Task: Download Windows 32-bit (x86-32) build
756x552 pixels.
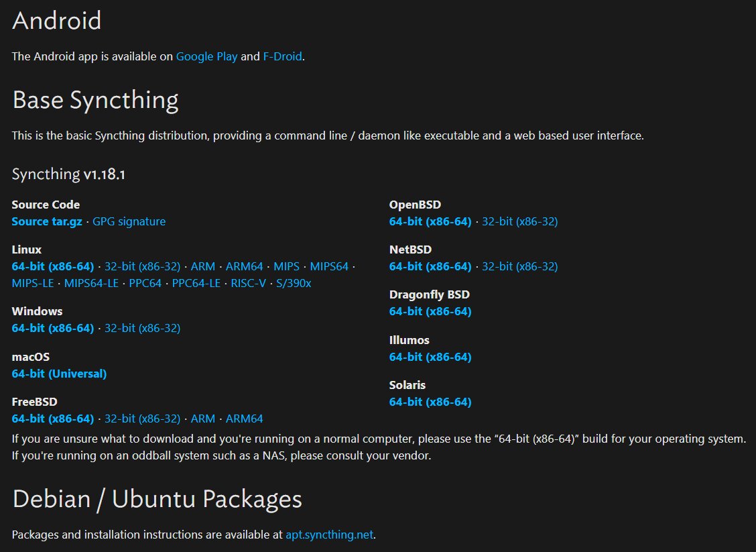Action: click(142, 328)
